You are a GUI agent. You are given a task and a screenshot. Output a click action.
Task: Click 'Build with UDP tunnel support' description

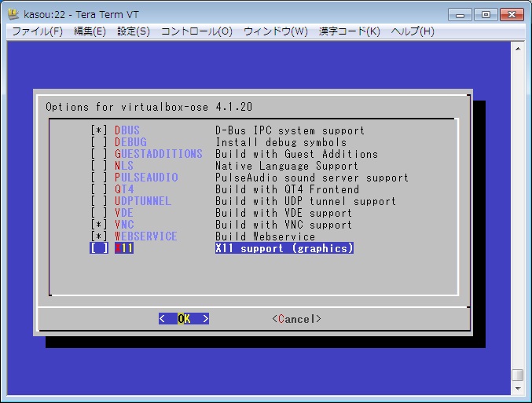pos(306,201)
